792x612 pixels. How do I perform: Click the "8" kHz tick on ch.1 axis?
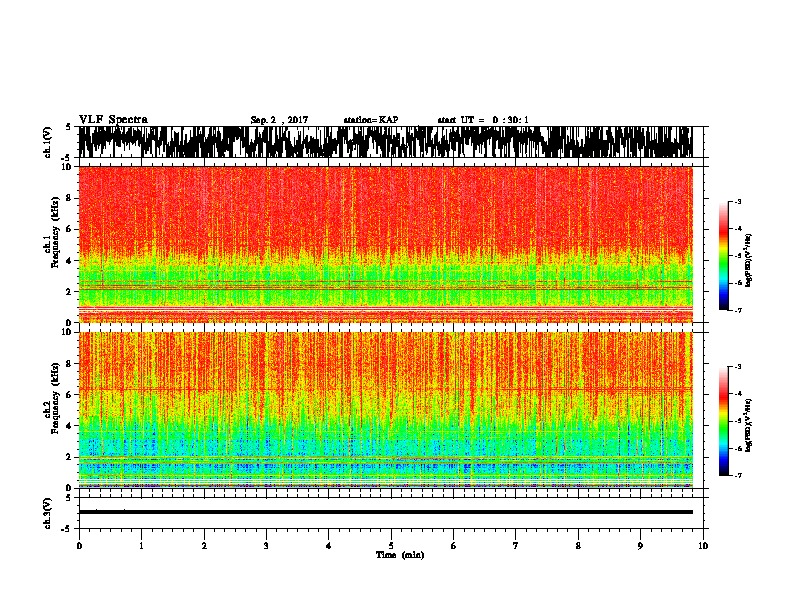pyautogui.click(x=69, y=198)
